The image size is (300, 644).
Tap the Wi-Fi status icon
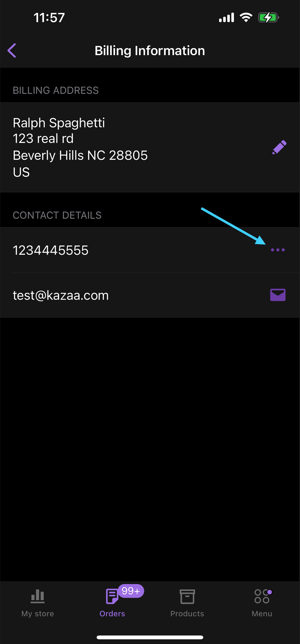(246, 18)
